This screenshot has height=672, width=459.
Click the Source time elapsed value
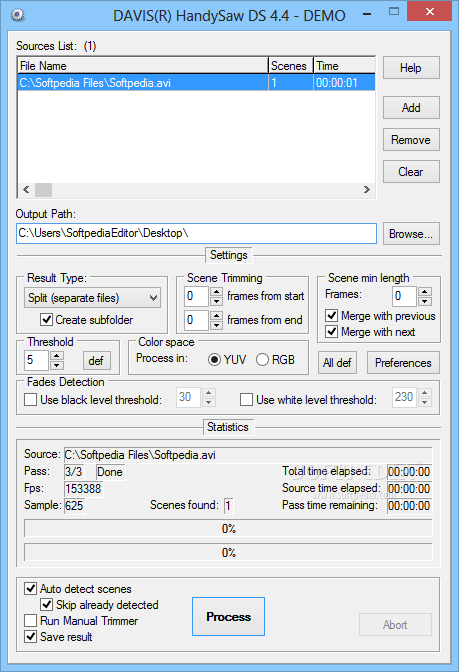pos(409,489)
